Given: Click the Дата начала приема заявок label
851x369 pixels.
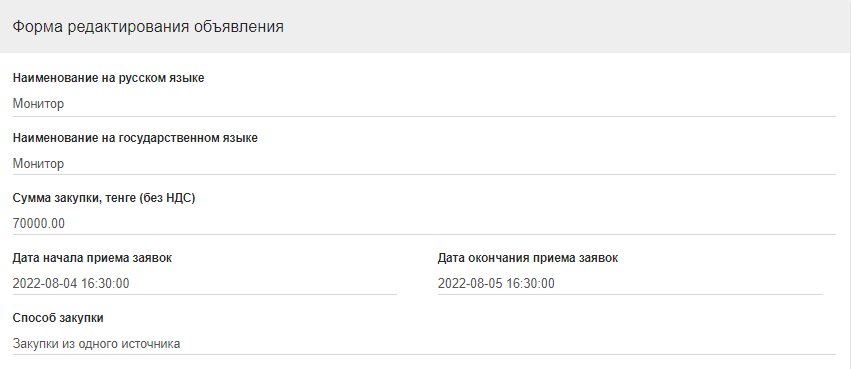Looking at the screenshot, I should pos(92,258).
